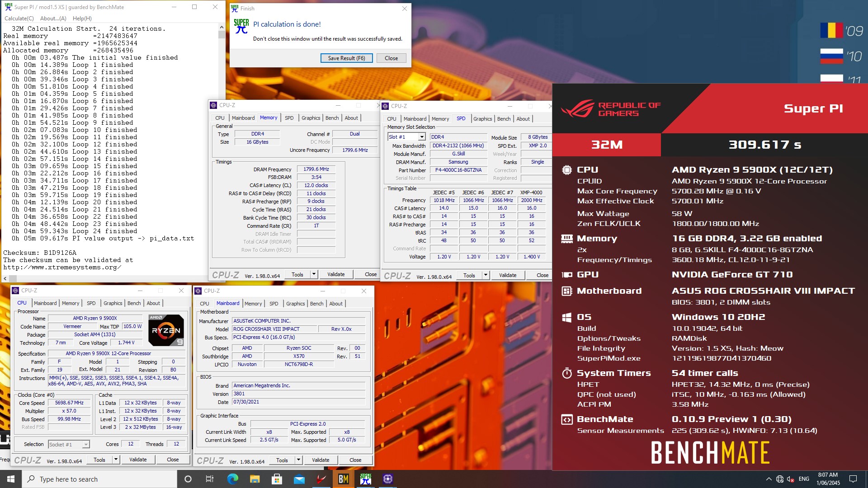868x488 pixels.
Task: Show hidden system tray icons
Action: pyautogui.click(x=769, y=479)
